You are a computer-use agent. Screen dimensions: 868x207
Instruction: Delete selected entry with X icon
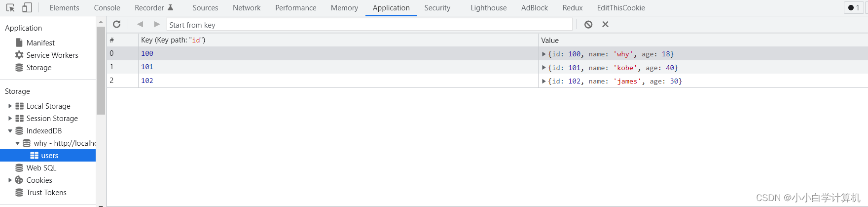(x=605, y=24)
